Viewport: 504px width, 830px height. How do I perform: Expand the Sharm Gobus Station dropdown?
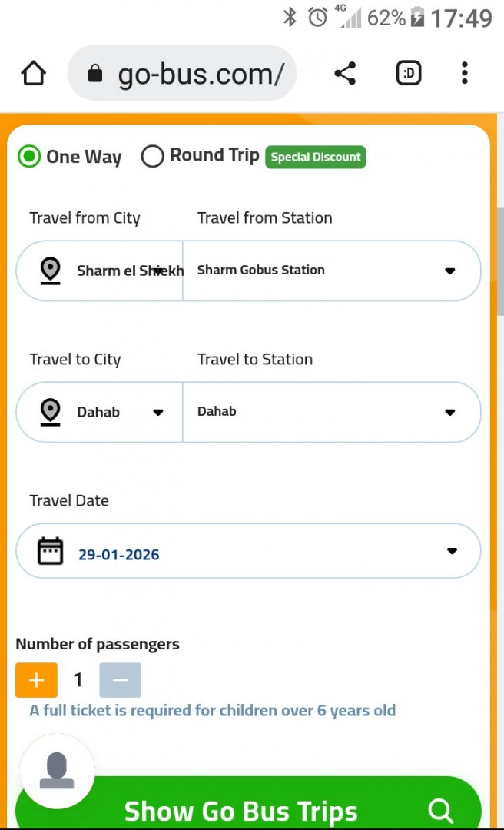(x=450, y=271)
